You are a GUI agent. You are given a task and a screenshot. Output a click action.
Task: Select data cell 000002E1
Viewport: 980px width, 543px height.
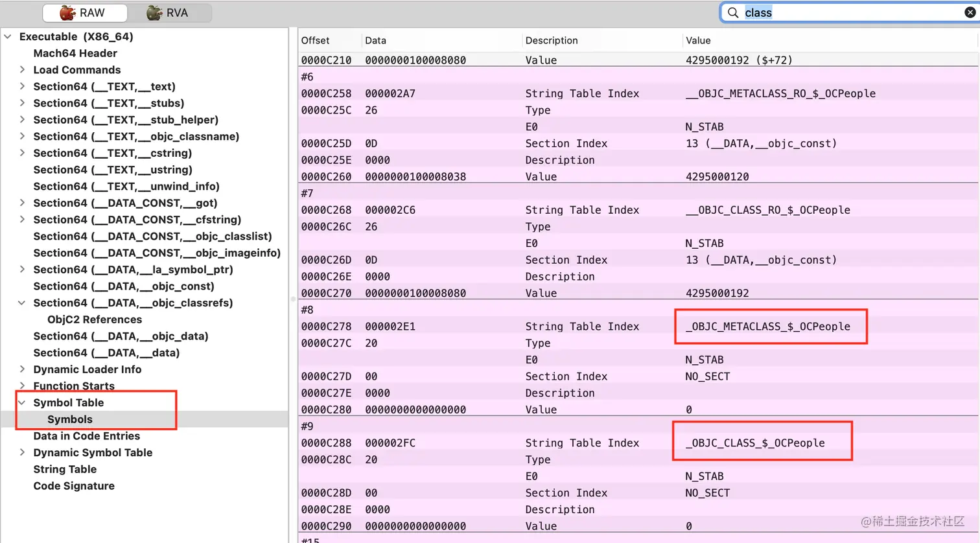tap(390, 327)
